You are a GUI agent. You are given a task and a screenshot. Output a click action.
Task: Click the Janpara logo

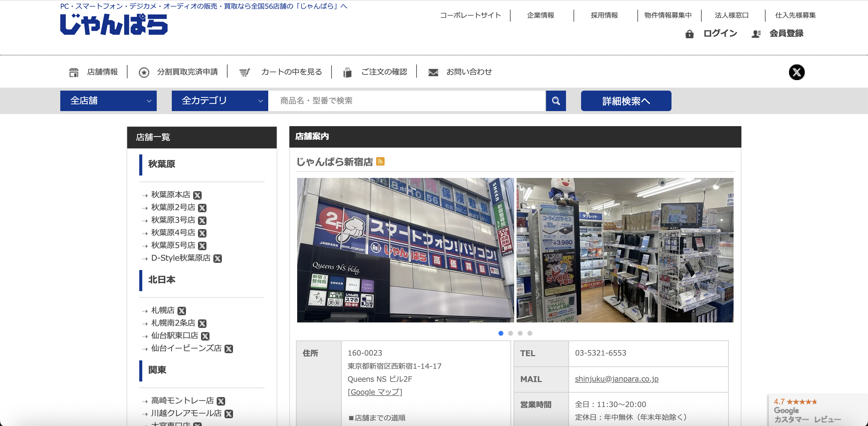pos(114,24)
